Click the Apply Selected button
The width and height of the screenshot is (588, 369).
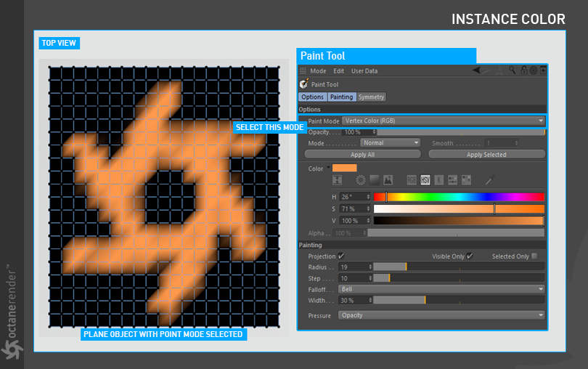click(x=486, y=154)
